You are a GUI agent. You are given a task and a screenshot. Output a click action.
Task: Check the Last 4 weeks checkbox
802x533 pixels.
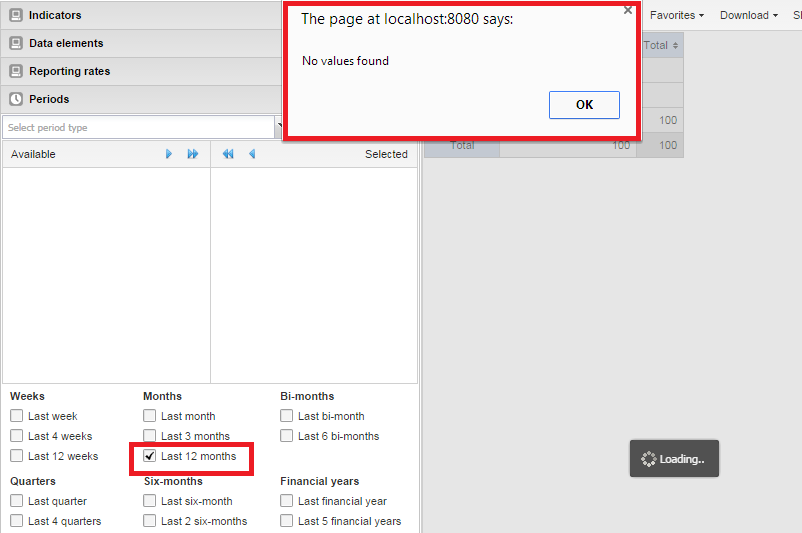[17, 435]
